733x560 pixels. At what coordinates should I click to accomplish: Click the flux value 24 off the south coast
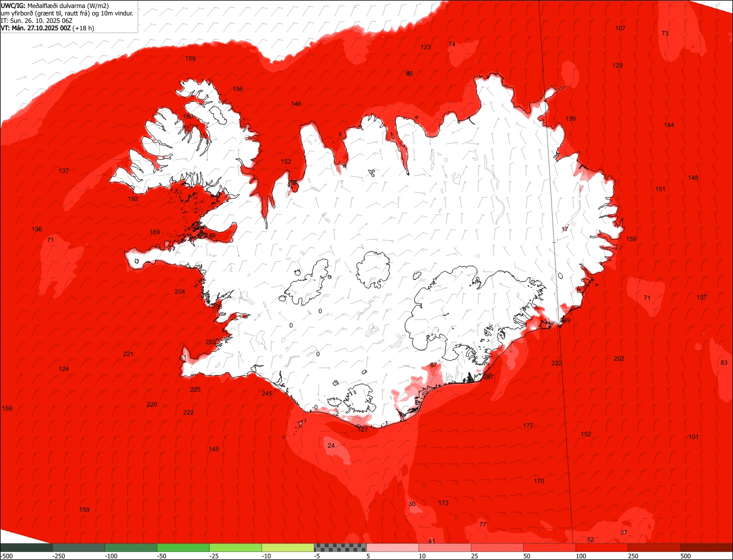[x=331, y=445]
